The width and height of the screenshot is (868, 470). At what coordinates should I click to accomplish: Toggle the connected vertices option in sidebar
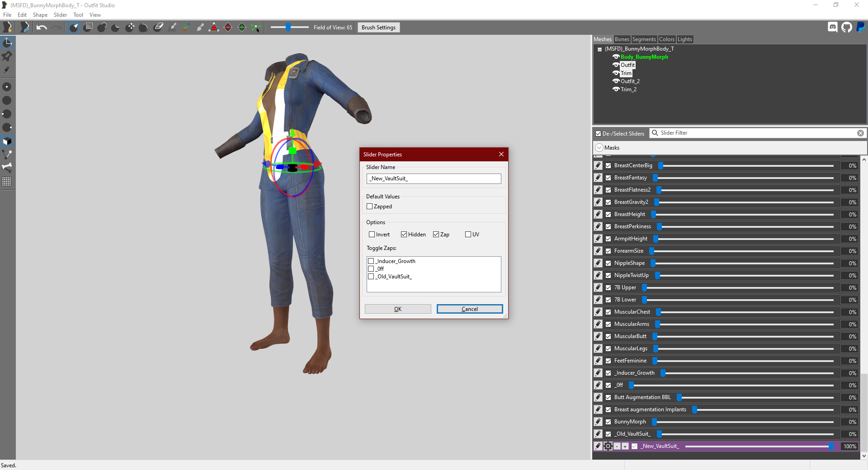coord(7,155)
